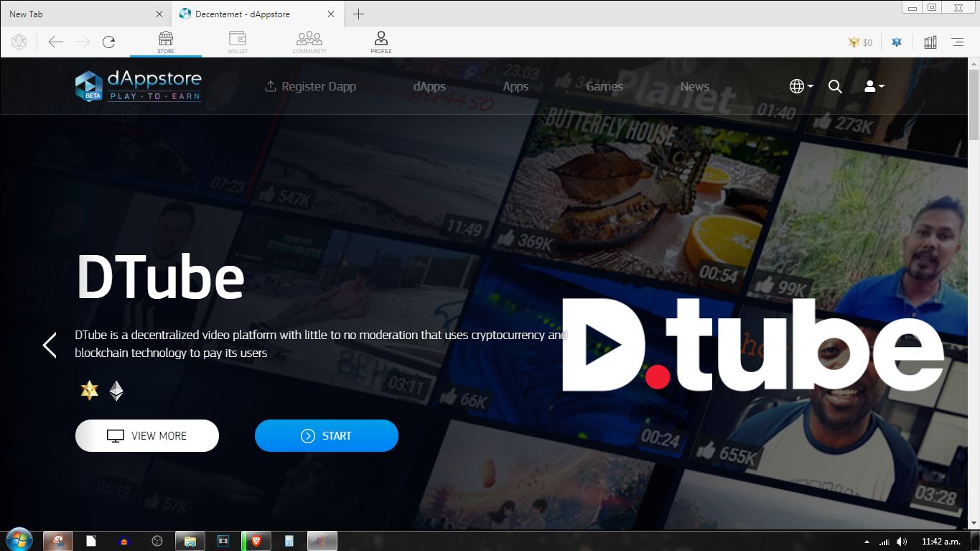Open the Wallet section
This screenshot has width=980, height=551.
click(x=238, y=42)
